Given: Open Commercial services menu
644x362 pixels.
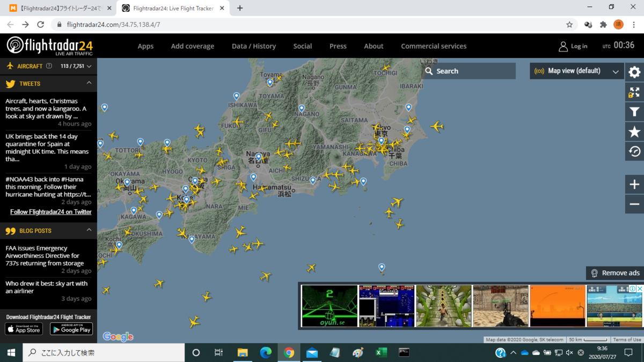Looking at the screenshot, I should point(434,46).
